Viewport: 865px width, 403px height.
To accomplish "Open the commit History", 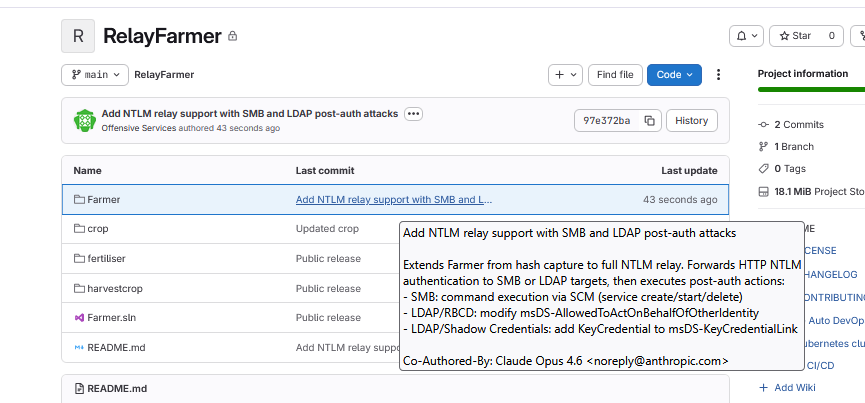I will [692, 121].
